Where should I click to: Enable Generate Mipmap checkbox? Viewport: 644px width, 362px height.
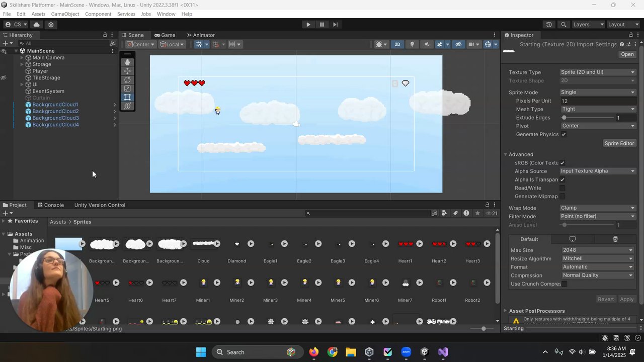point(562,197)
